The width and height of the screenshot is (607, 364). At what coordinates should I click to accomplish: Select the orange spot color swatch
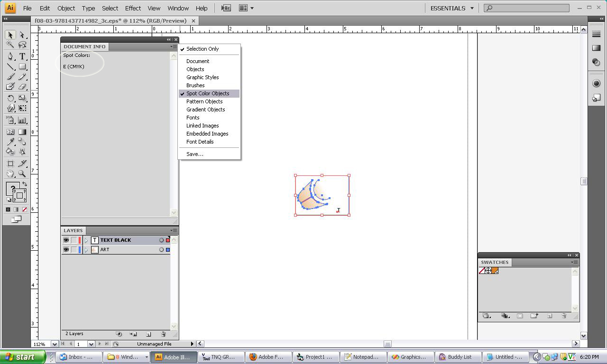coord(495,271)
